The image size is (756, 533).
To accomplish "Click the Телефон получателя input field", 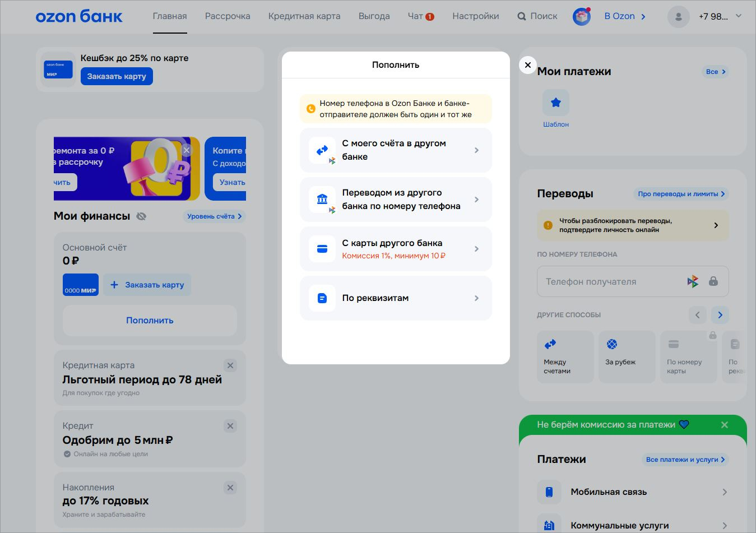I will pos(611,281).
